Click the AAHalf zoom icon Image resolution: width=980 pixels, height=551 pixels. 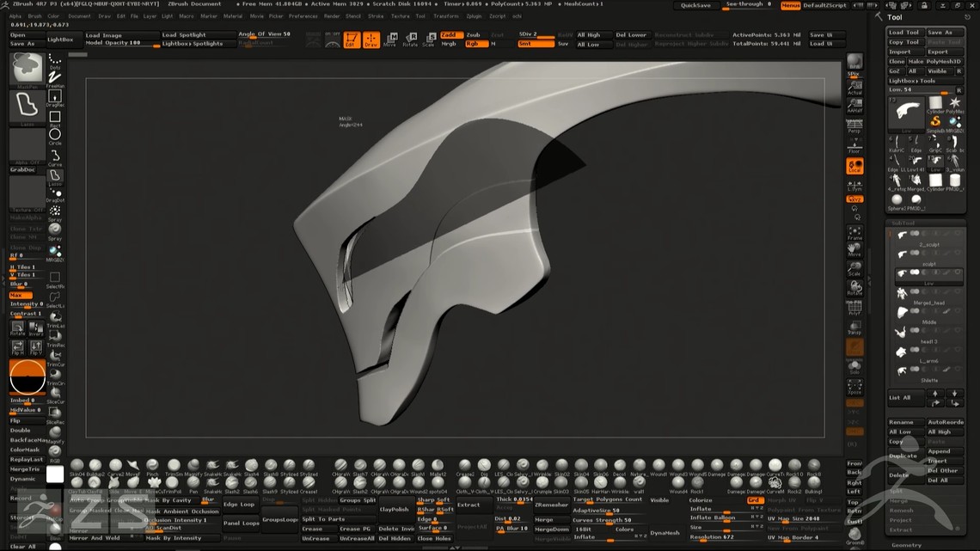tap(854, 105)
